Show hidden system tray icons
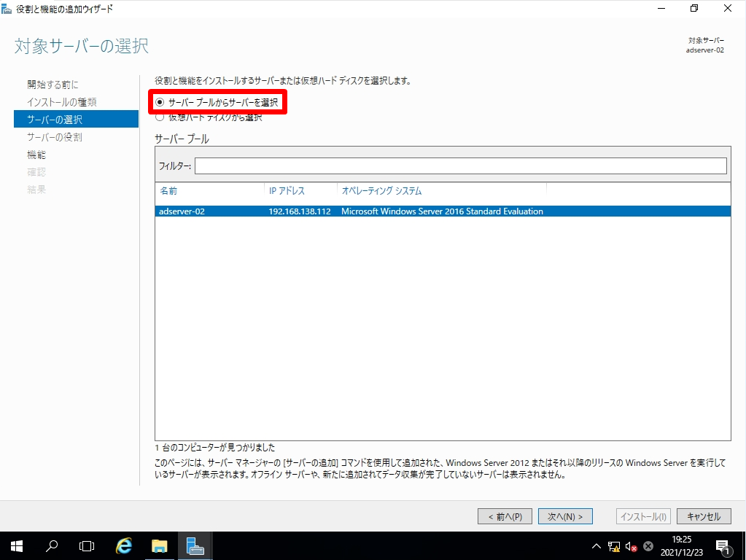Screen dimensions: 746x560 (596, 546)
